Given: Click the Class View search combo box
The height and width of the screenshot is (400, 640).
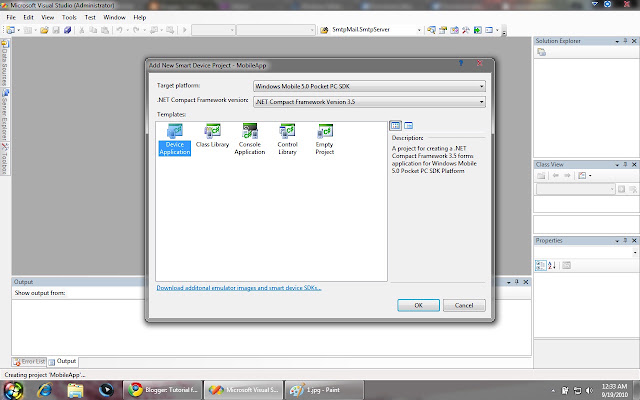Looking at the screenshot, I should click(575, 189).
